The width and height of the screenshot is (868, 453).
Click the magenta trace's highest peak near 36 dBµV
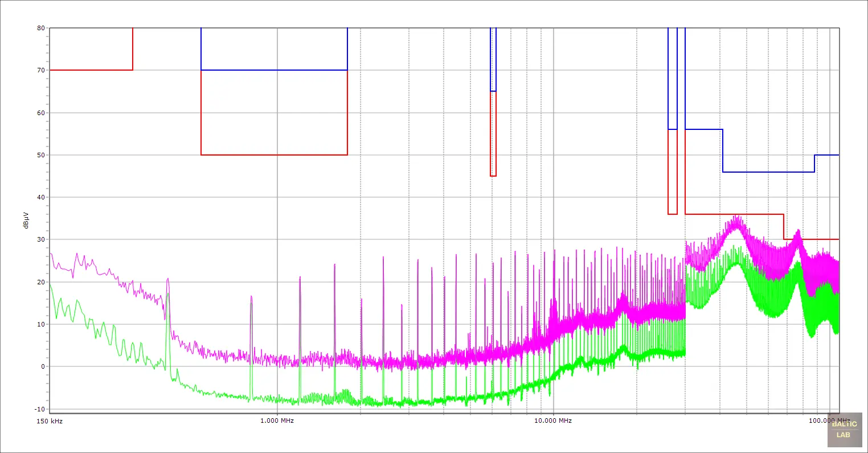[x=737, y=217]
